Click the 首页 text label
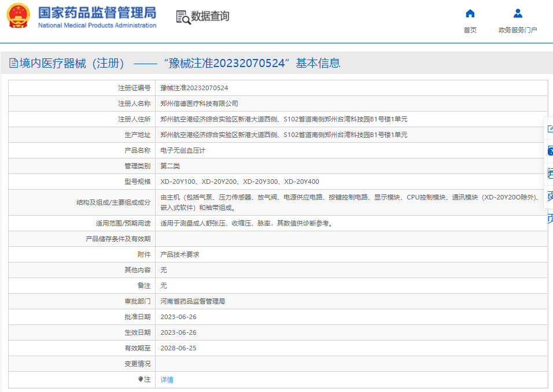Screen dimensions: 553x392 470,30
